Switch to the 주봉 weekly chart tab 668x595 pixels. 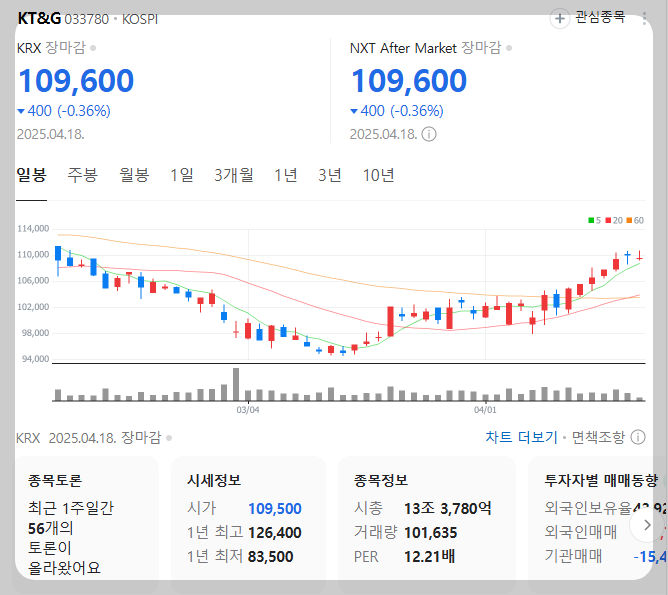83,175
